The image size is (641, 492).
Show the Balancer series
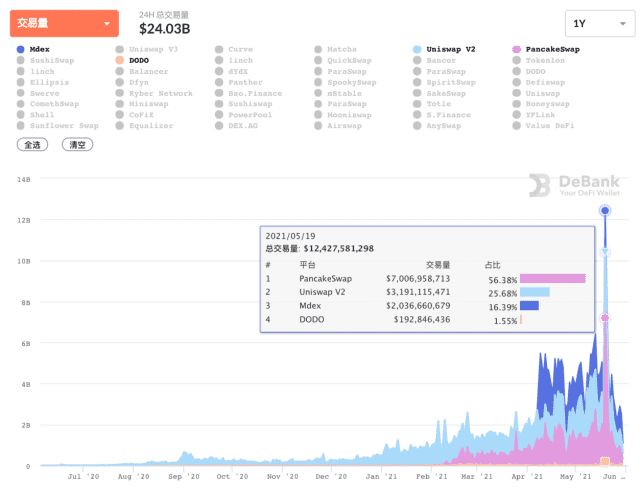[148, 71]
